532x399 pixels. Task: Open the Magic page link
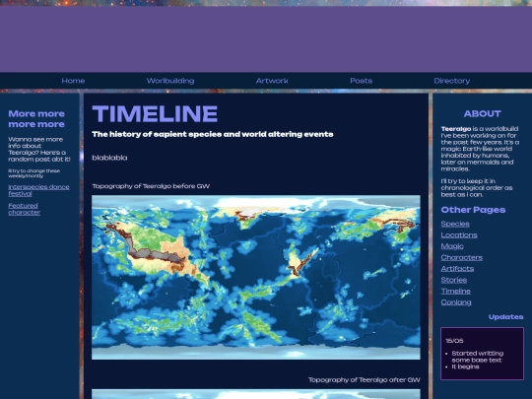click(452, 246)
